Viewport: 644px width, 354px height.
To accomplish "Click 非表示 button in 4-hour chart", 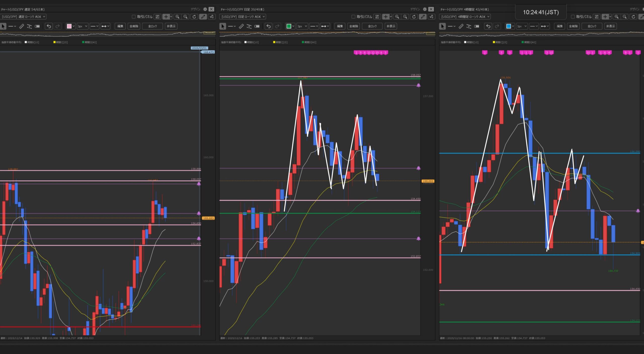I will [611, 26].
